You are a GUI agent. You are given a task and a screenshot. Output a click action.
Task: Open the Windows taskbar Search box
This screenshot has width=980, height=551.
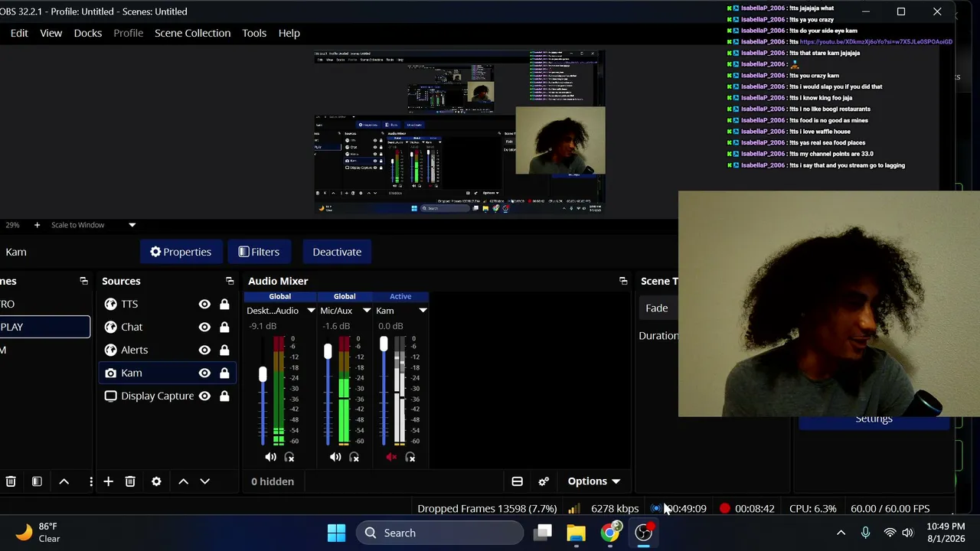(439, 533)
